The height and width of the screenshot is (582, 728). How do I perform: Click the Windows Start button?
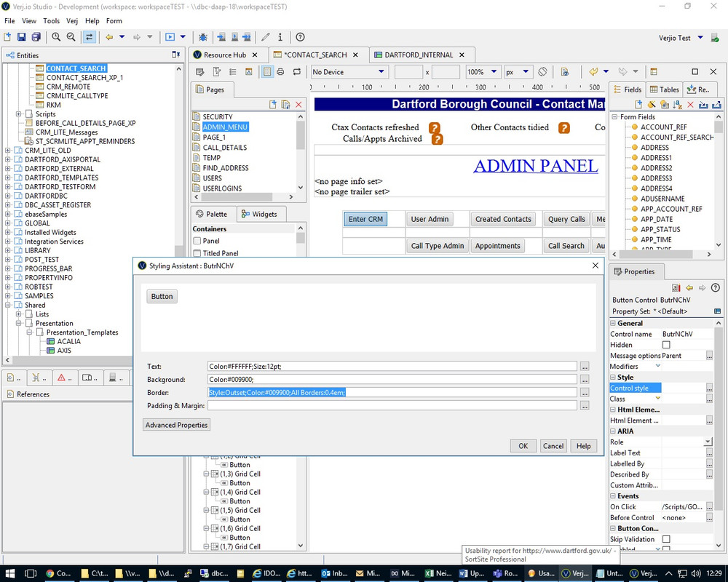tap(9, 573)
